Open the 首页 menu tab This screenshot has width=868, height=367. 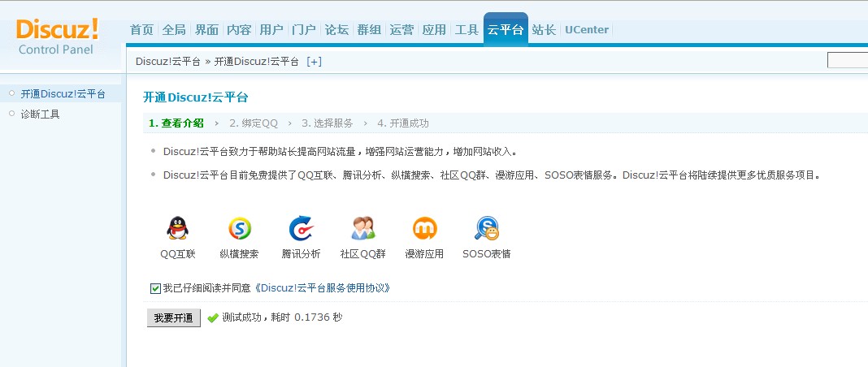tap(141, 30)
